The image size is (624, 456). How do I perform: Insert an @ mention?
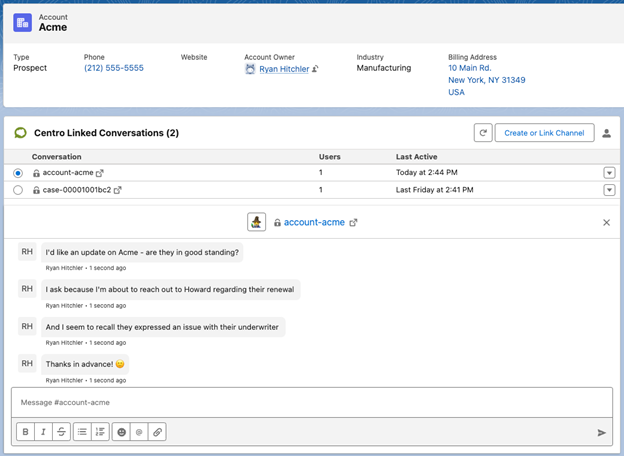pos(139,432)
